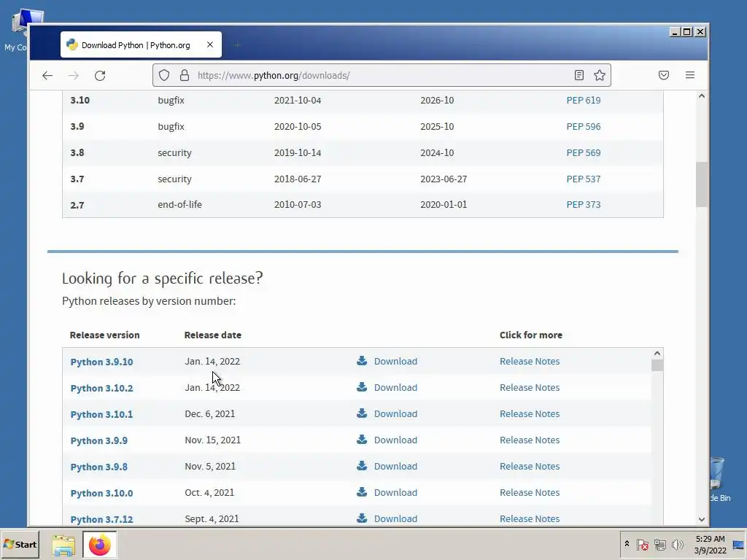The width and height of the screenshot is (747, 560).
Task: Open the Action Center flag tray icon
Action: 642,544
